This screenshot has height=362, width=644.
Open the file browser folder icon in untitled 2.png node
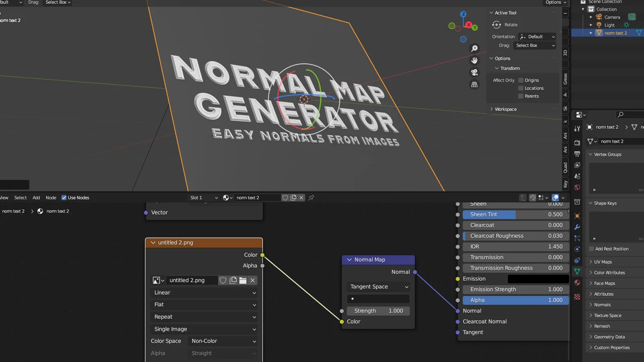pyautogui.click(x=243, y=280)
